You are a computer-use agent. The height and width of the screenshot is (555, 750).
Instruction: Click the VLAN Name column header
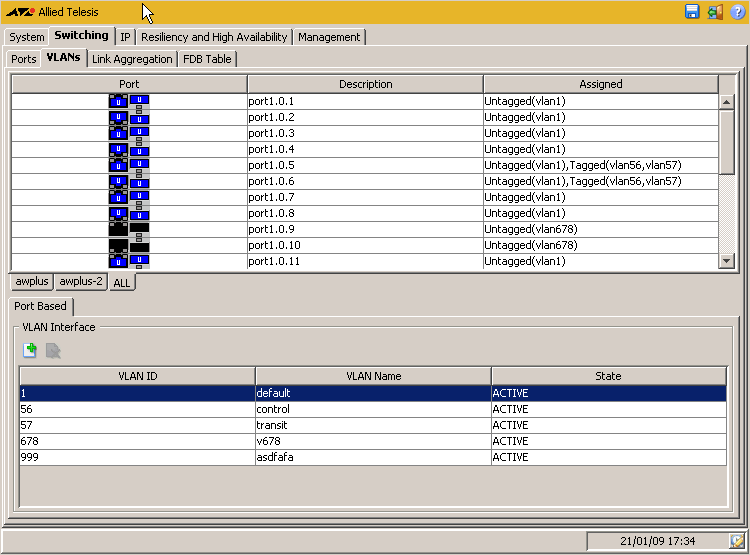[372, 376]
